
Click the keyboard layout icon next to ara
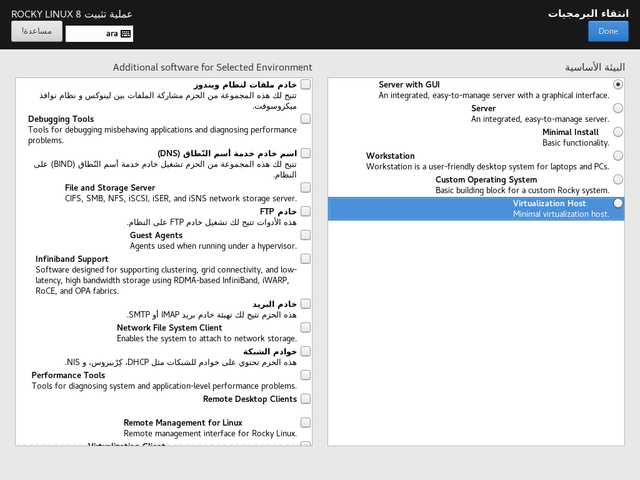point(126,34)
